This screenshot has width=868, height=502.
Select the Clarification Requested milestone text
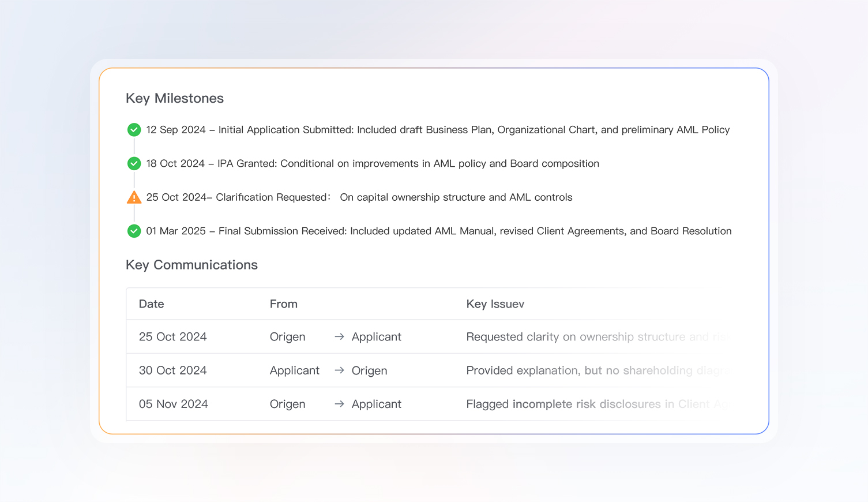coord(359,197)
